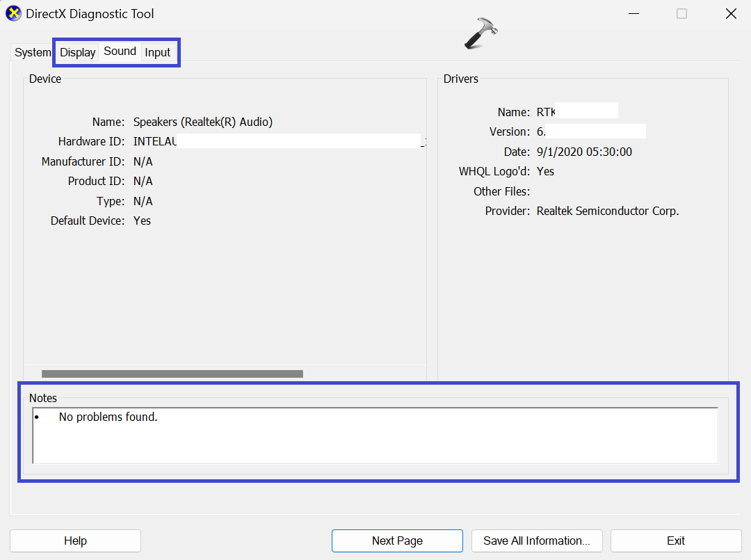Minimize the DirectX Diagnostic Tool window
The height and width of the screenshot is (560, 751).
coord(634,14)
